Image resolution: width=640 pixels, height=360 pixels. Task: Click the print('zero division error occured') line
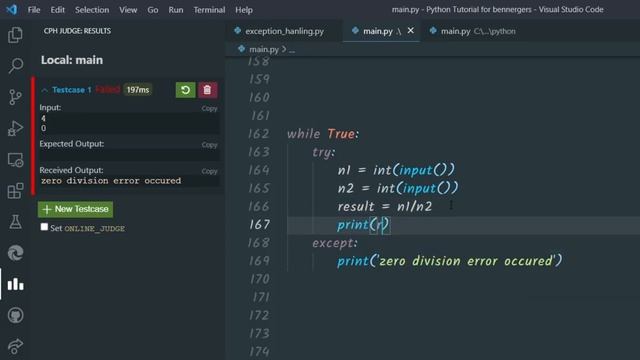tap(449, 261)
